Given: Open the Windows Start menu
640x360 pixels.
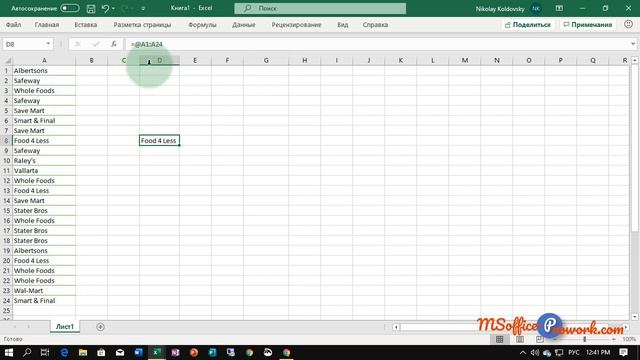Looking at the screenshot, I should tap(9, 352).
